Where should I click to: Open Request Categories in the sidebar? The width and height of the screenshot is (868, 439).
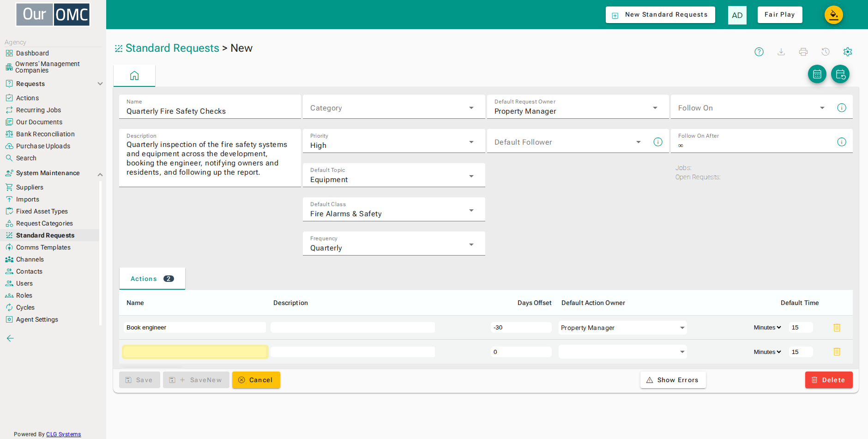[x=44, y=223]
